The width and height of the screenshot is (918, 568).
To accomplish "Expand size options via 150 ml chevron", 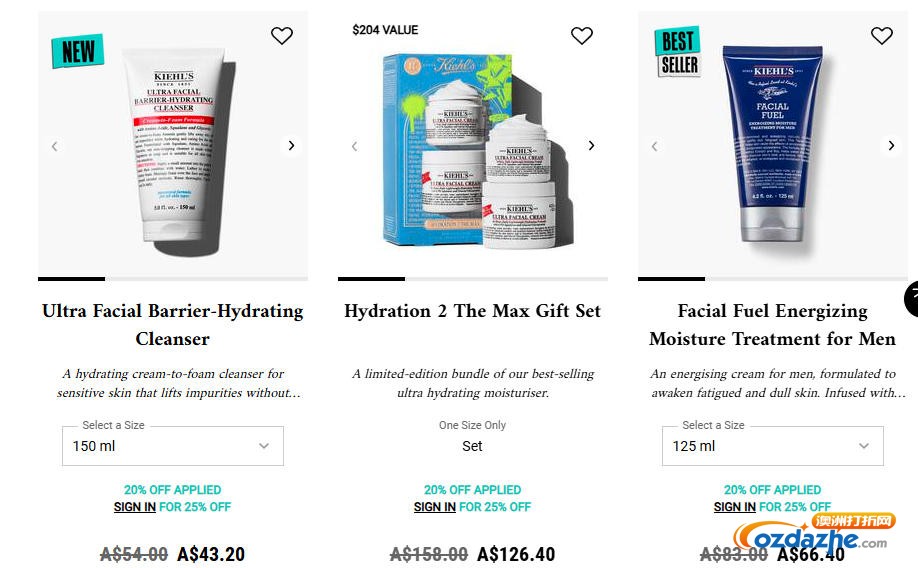I will pyautogui.click(x=264, y=446).
